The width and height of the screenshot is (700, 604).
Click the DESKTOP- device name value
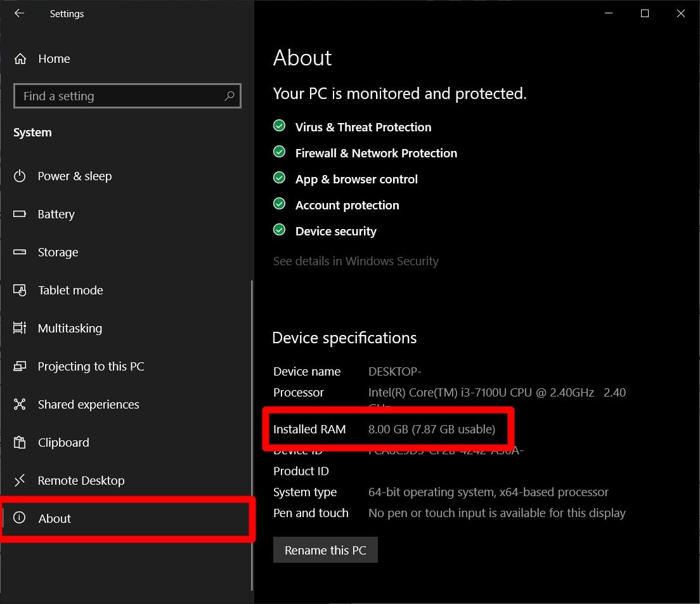pos(394,372)
